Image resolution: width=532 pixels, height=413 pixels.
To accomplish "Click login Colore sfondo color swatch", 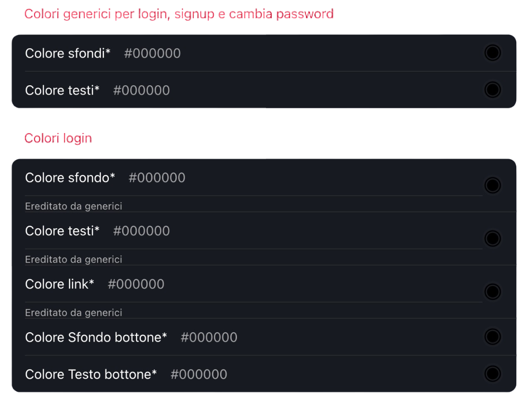I will (492, 185).
